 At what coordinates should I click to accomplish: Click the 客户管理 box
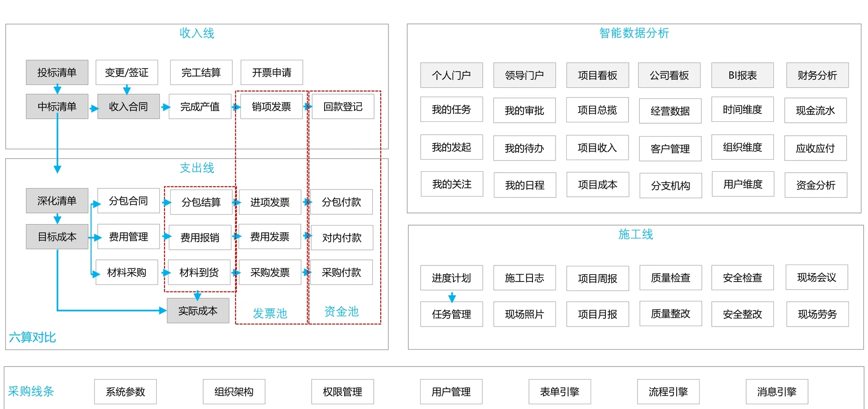pyautogui.click(x=671, y=148)
